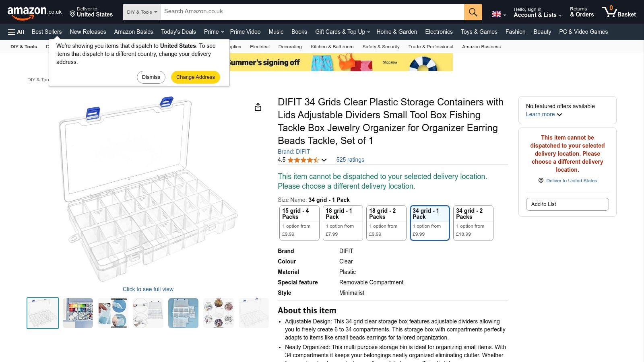
Task: Select the 18 grid - 2 Packs size option
Action: [x=386, y=222]
